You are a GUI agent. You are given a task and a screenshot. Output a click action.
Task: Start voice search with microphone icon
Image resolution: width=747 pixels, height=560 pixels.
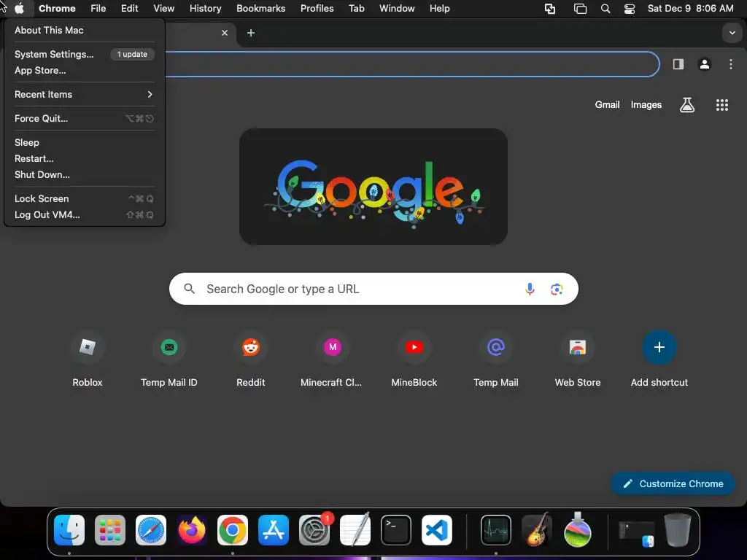coord(530,289)
